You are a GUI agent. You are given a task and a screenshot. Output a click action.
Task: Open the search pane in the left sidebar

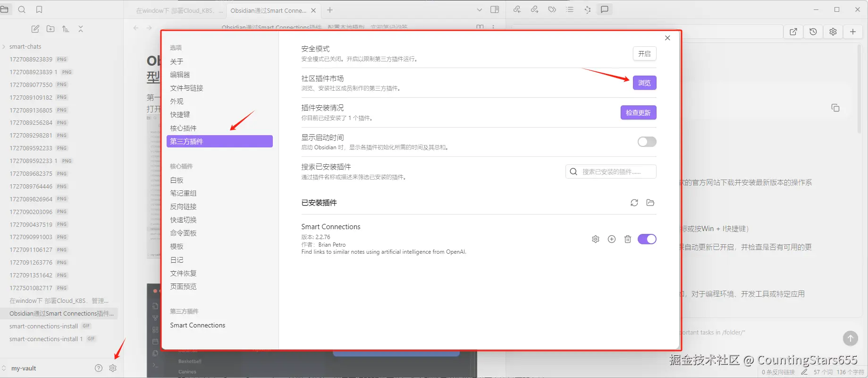[x=22, y=9]
